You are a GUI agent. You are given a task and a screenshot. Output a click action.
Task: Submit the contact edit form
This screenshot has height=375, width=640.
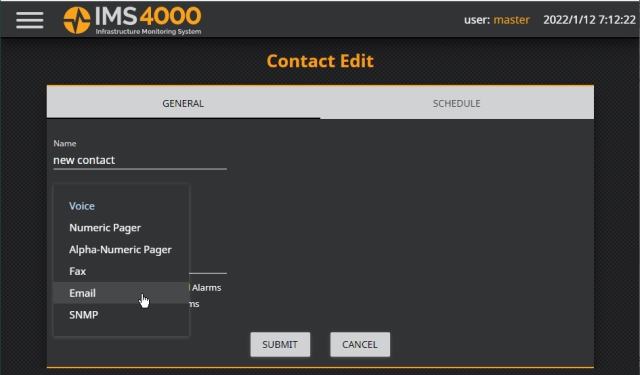click(280, 344)
